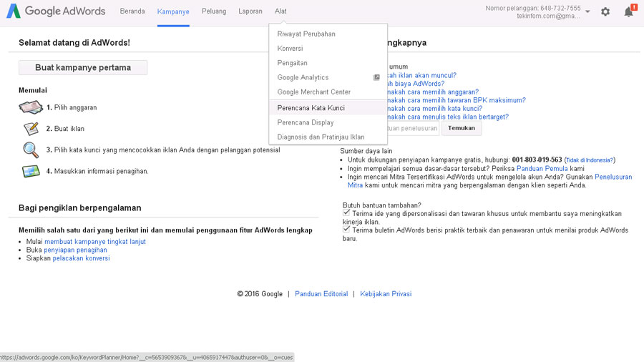Open the Alat menu
This screenshot has width=644, height=362.
click(x=280, y=11)
